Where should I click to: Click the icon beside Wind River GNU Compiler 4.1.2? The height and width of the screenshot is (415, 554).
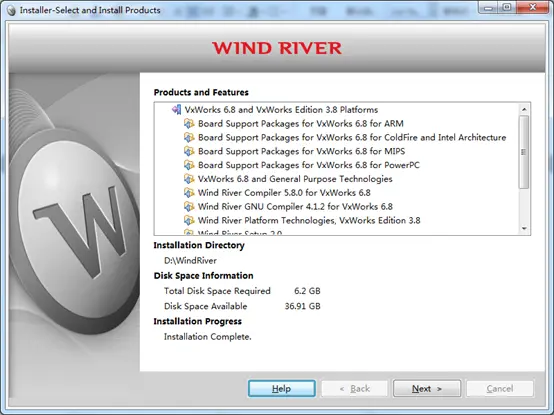[x=189, y=207]
